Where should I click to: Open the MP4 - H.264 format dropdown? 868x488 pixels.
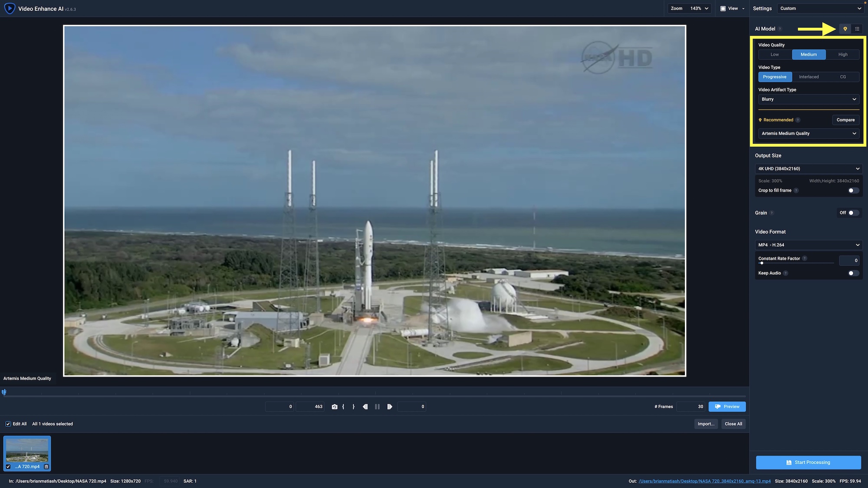(809, 245)
